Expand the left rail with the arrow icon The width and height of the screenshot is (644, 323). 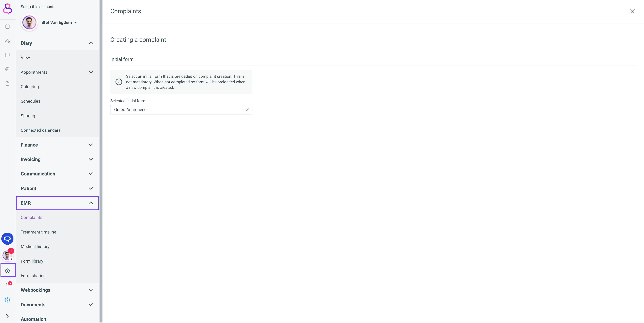pyautogui.click(x=8, y=316)
